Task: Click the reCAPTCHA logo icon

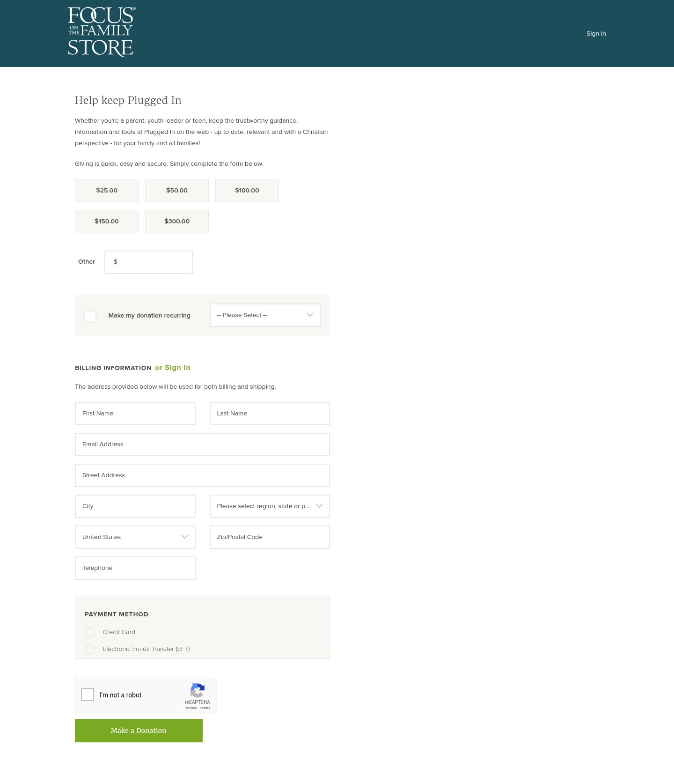Action: [x=197, y=690]
